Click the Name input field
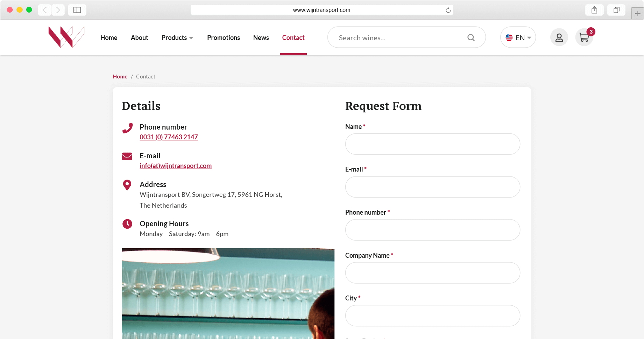644x340 pixels. pyautogui.click(x=432, y=144)
